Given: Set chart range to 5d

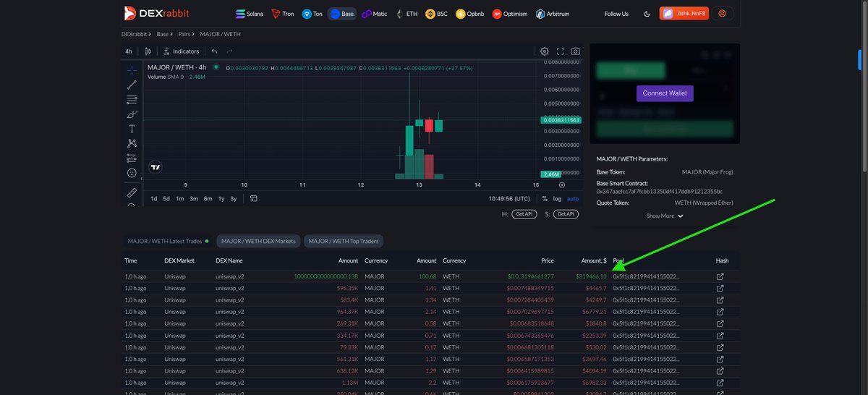Looking at the screenshot, I should (166, 198).
